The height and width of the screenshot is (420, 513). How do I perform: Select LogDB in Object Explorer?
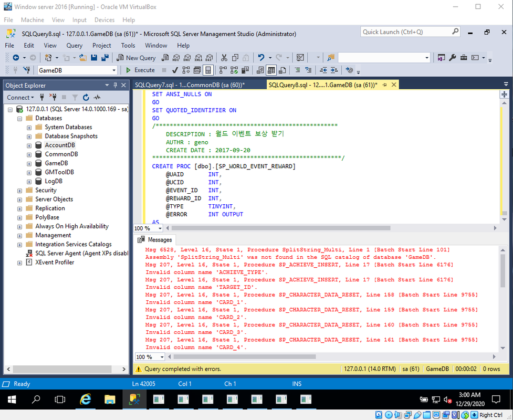tap(54, 181)
